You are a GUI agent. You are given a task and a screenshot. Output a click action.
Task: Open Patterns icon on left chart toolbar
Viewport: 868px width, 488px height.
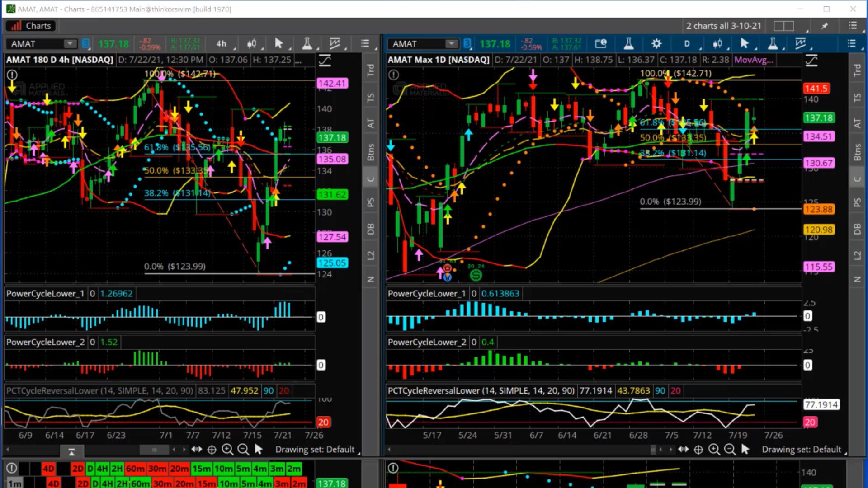point(335,43)
